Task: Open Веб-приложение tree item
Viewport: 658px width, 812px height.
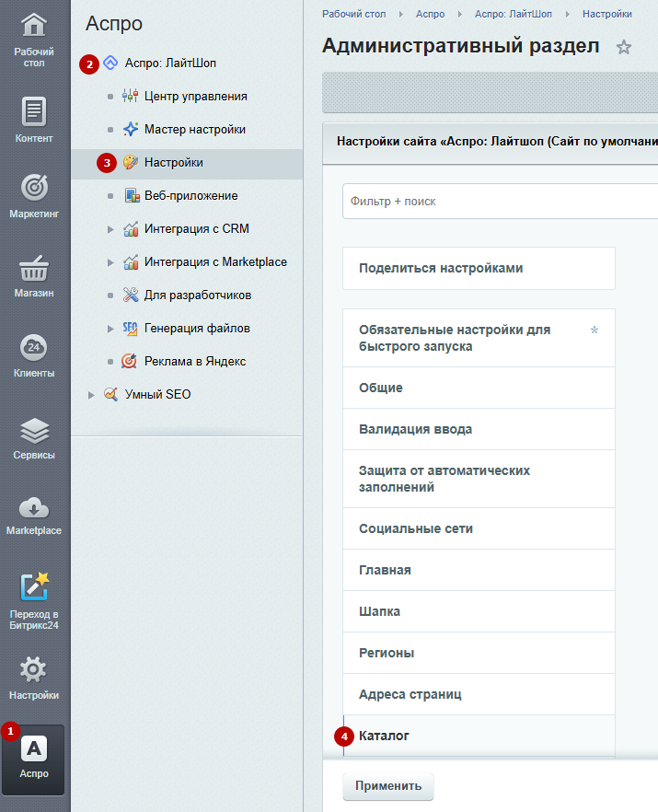Action: pos(191,196)
